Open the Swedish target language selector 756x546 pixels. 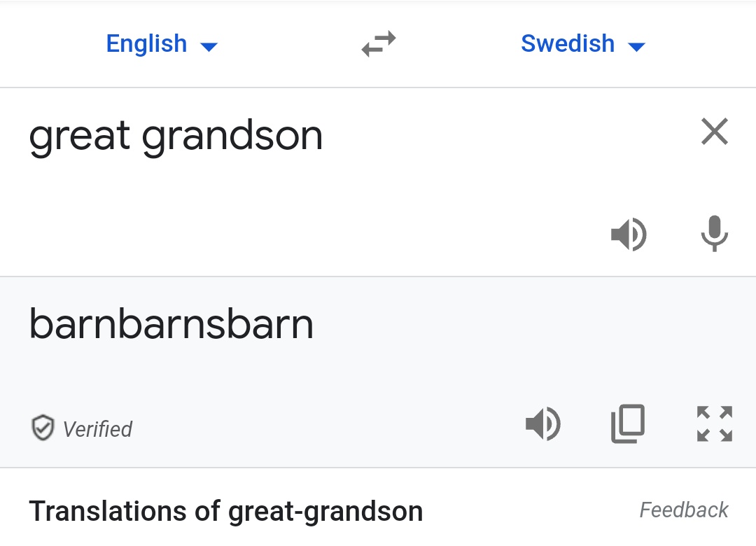568,44
